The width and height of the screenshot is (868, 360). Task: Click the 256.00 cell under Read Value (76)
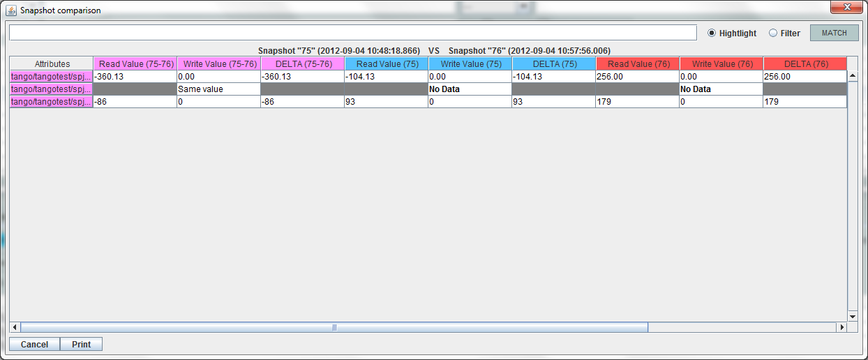638,77
